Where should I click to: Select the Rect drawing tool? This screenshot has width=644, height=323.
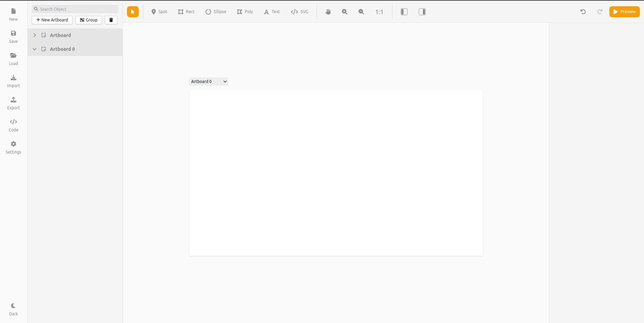(x=186, y=12)
